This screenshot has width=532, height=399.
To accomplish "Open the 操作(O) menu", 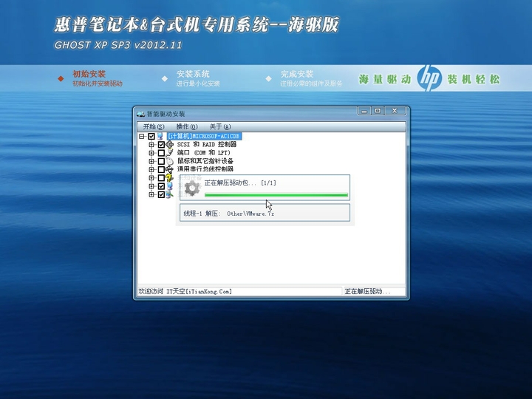I will 187,126.
